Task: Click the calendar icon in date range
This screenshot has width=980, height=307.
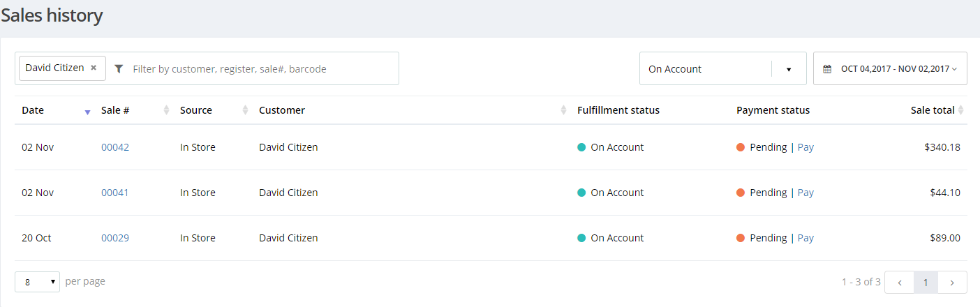Action: [827, 69]
